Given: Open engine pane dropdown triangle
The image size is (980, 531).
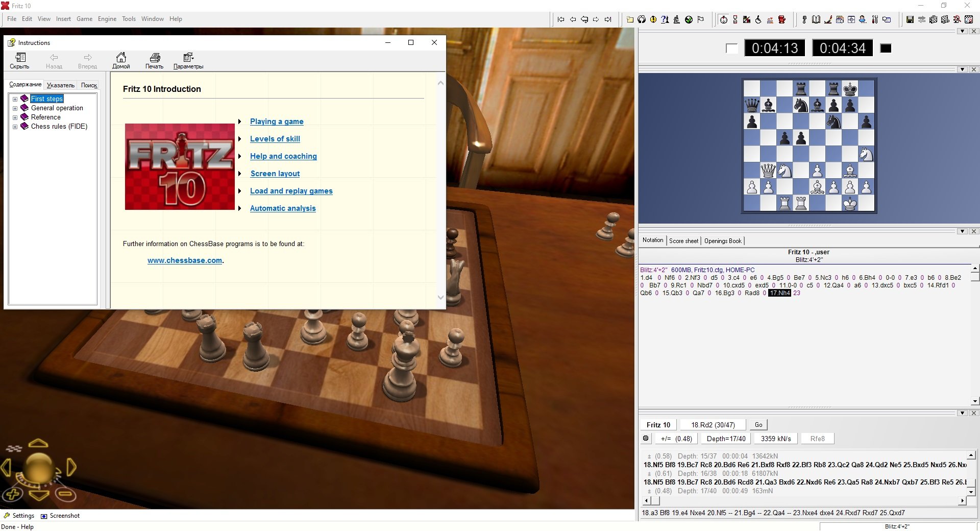Looking at the screenshot, I should 963,413.
